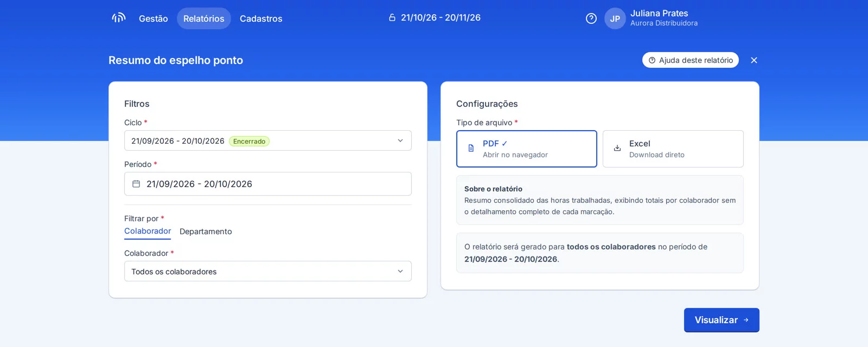Click the Configurações heading
The image size is (868, 347).
487,104
